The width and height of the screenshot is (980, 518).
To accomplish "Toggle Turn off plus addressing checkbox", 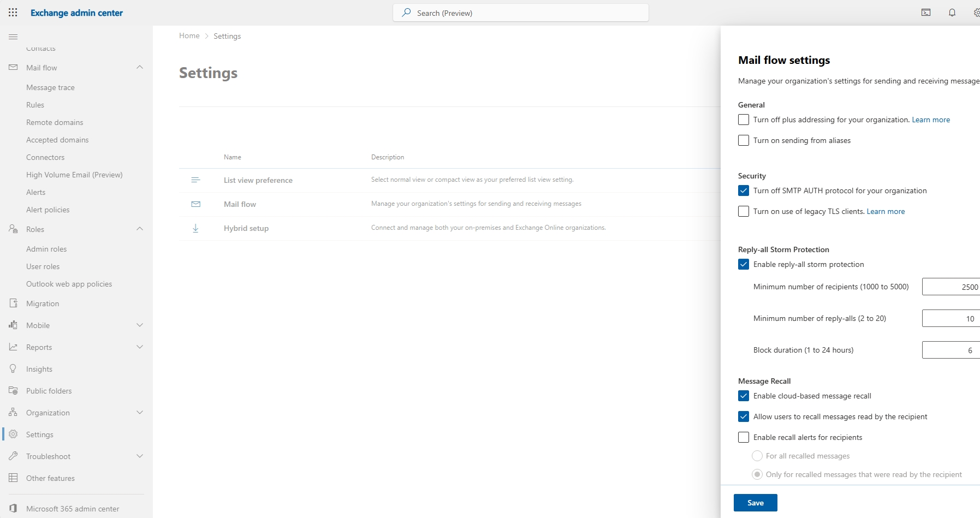I will 744,120.
